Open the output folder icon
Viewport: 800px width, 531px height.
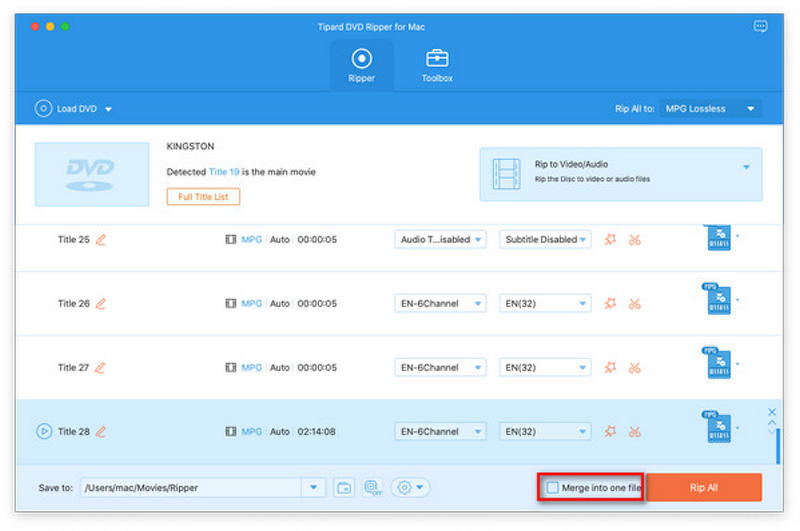pyautogui.click(x=344, y=488)
